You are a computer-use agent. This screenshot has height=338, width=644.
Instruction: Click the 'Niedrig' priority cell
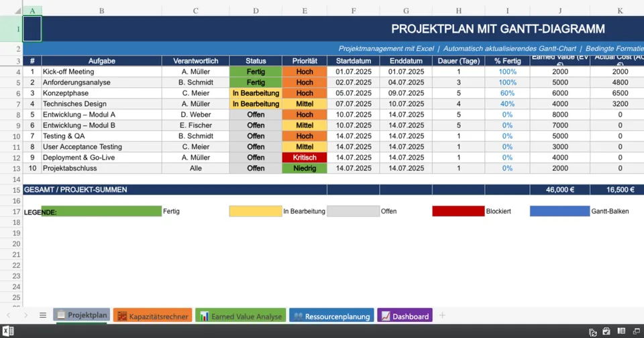[x=305, y=168]
